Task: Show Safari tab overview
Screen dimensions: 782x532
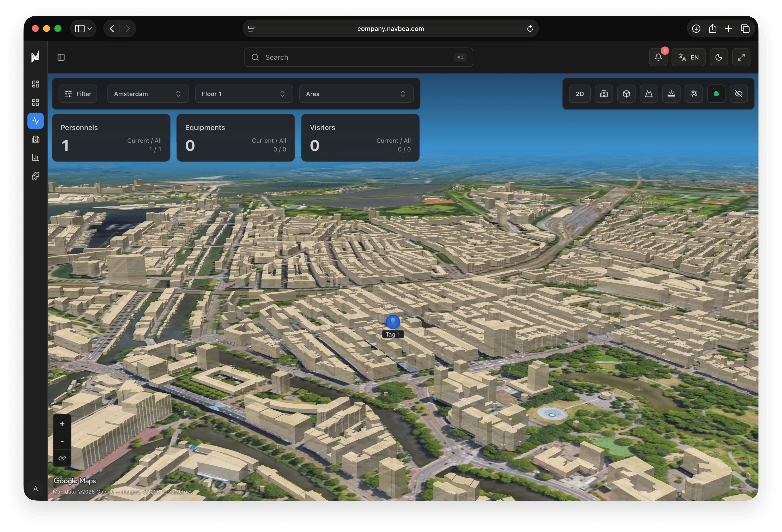Action: tap(745, 29)
